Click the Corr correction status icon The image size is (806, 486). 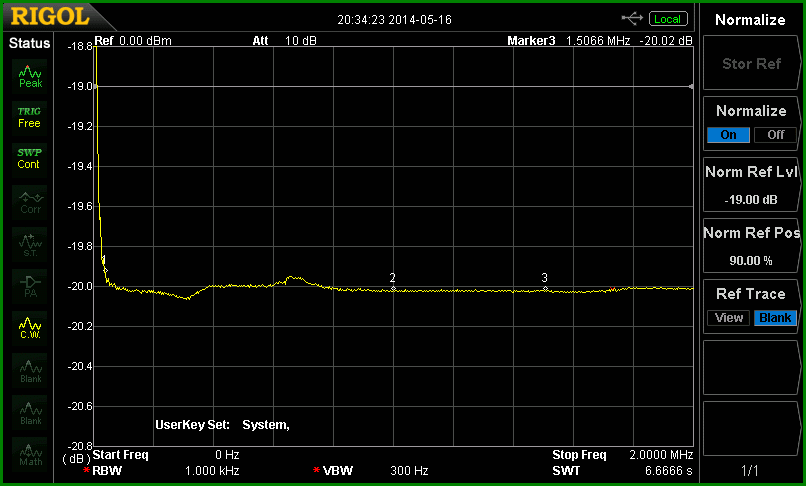(x=30, y=203)
